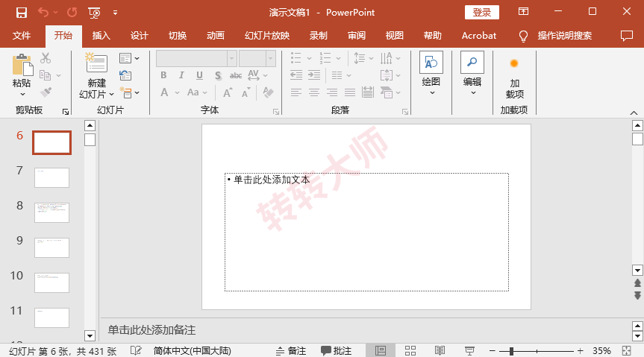The width and height of the screenshot is (644, 357).
Task: Click the Save icon in quick access toolbar
Action: tap(22, 13)
